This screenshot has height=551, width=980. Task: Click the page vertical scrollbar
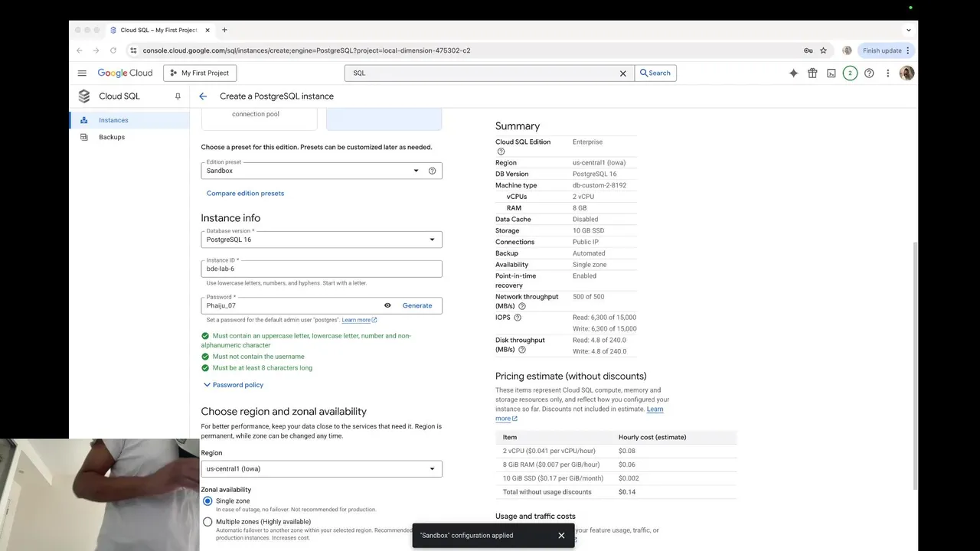click(x=914, y=367)
